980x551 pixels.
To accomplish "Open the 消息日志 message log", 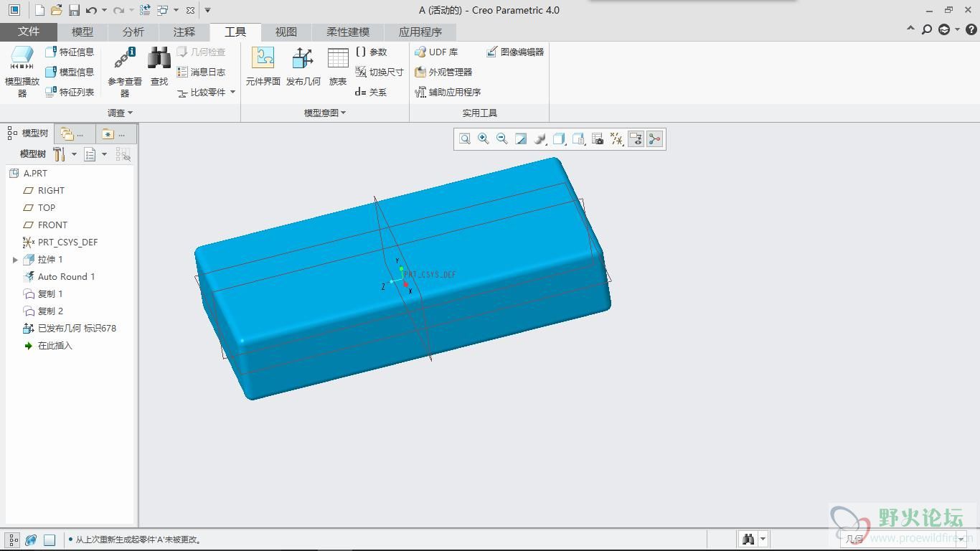I will pyautogui.click(x=202, y=72).
